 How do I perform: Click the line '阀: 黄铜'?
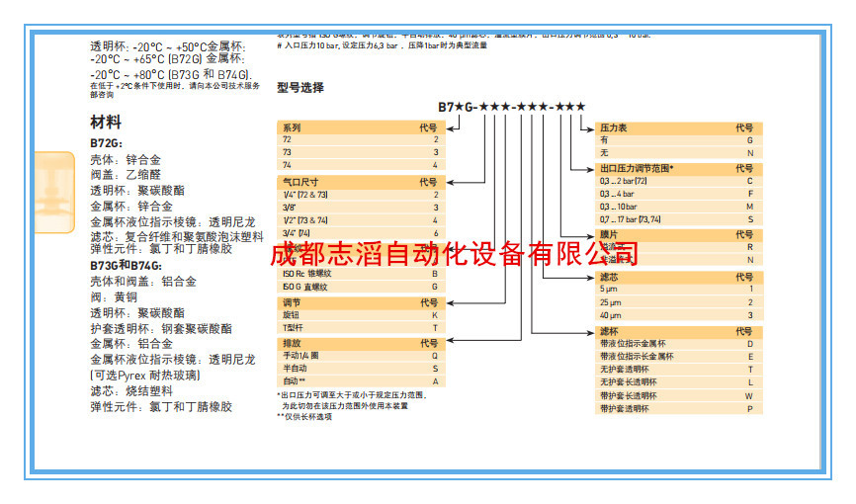[114, 297]
